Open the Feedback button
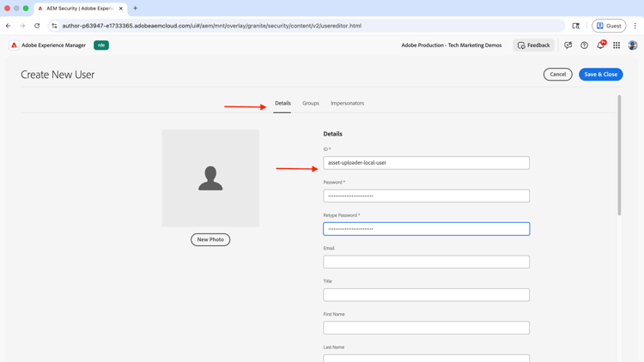 pyautogui.click(x=533, y=45)
